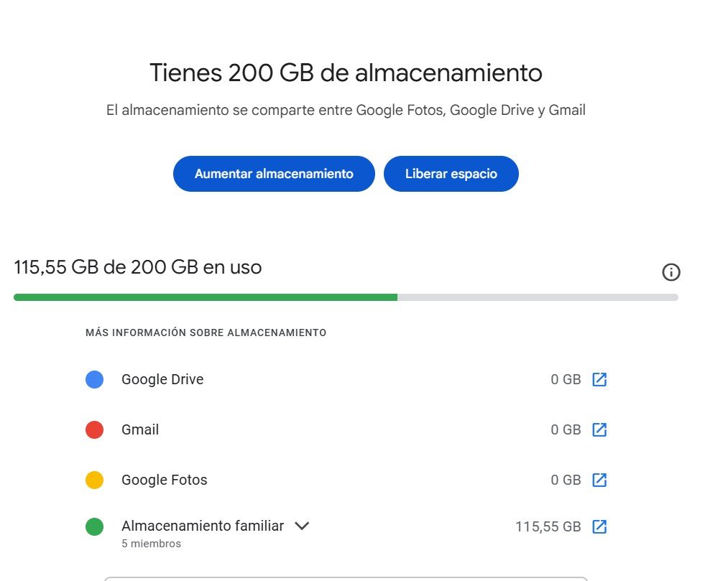Expand the Almacenamiento familiar chevron
The height and width of the screenshot is (581, 728).
[302, 526]
